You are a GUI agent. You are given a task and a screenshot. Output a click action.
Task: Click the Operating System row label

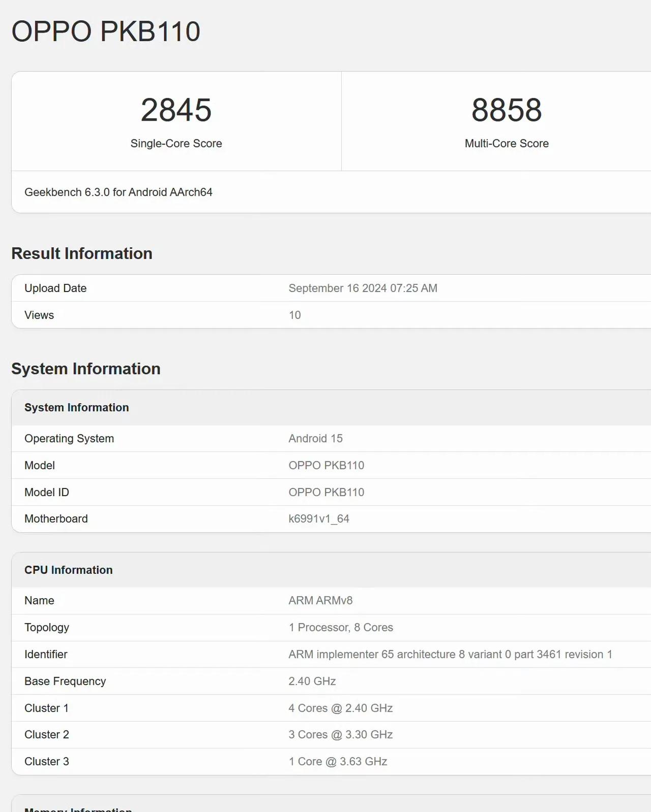coord(69,439)
